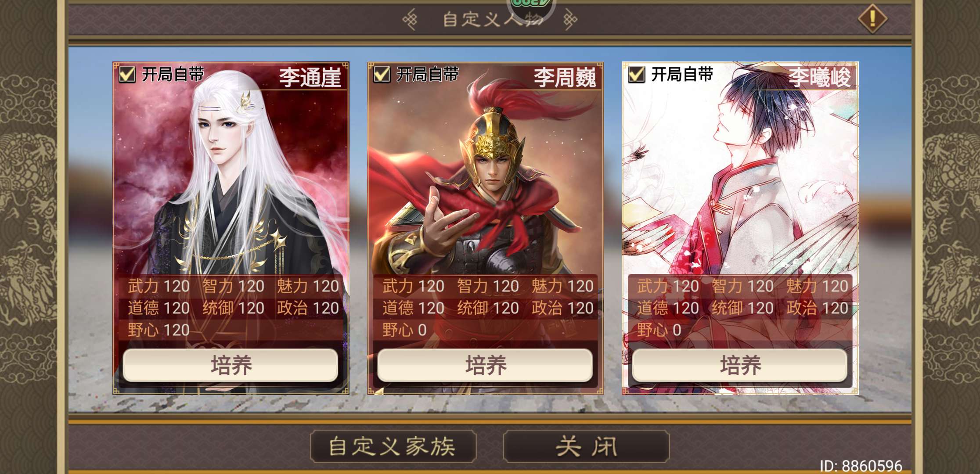Click 武力 120 stat of 李曦峻
Image resolution: width=980 pixels, height=474 pixels.
[668, 286]
